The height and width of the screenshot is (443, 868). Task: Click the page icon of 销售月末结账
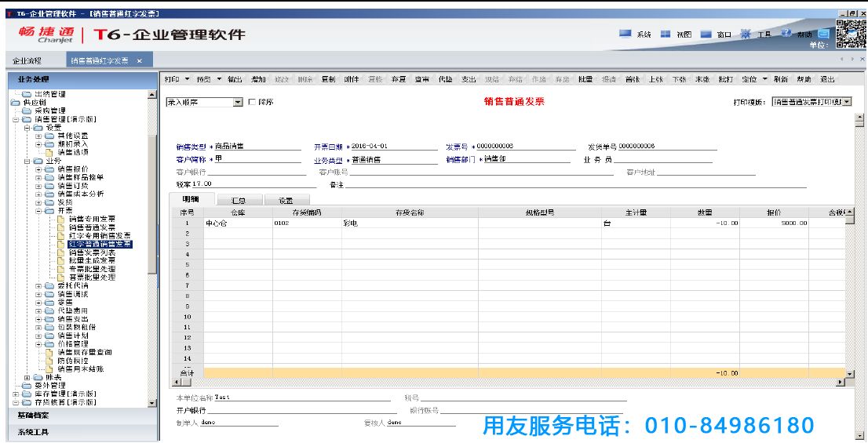[x=49, y=369]
